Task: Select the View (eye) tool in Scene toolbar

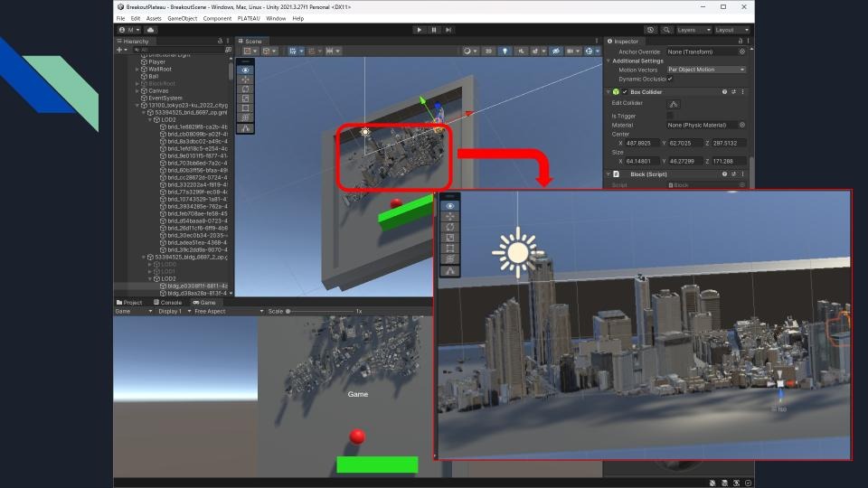Action: pyautogui.click(x=246, y=70)
